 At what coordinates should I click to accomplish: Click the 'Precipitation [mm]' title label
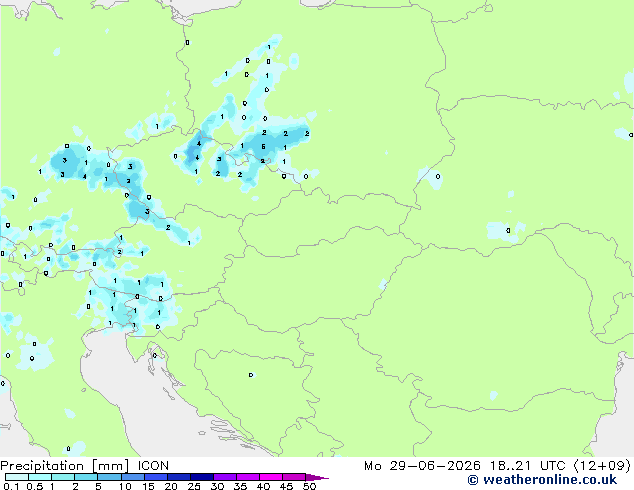click(x=65, y=466)
